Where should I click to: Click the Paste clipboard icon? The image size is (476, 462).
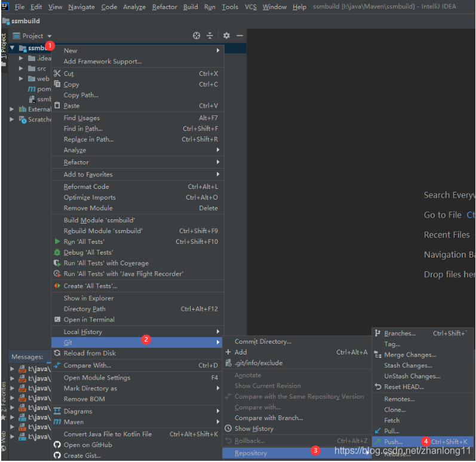click(57, 105)
